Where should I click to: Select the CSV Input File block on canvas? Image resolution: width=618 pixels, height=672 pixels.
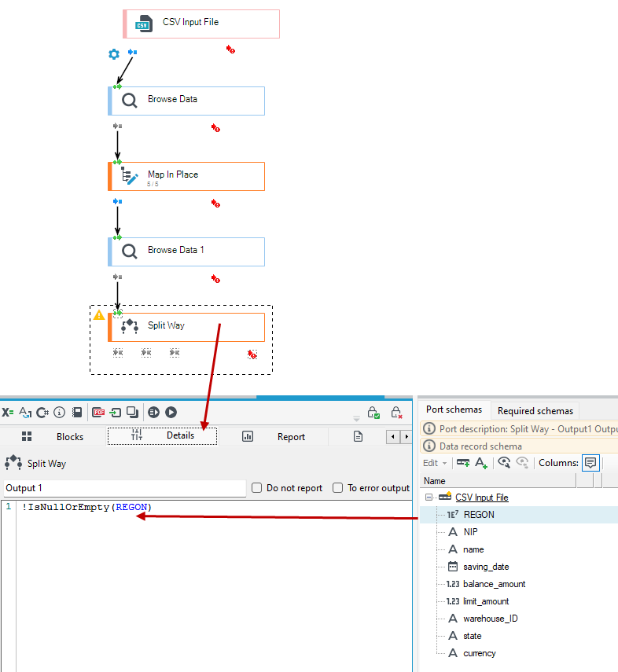click(201, 24)
